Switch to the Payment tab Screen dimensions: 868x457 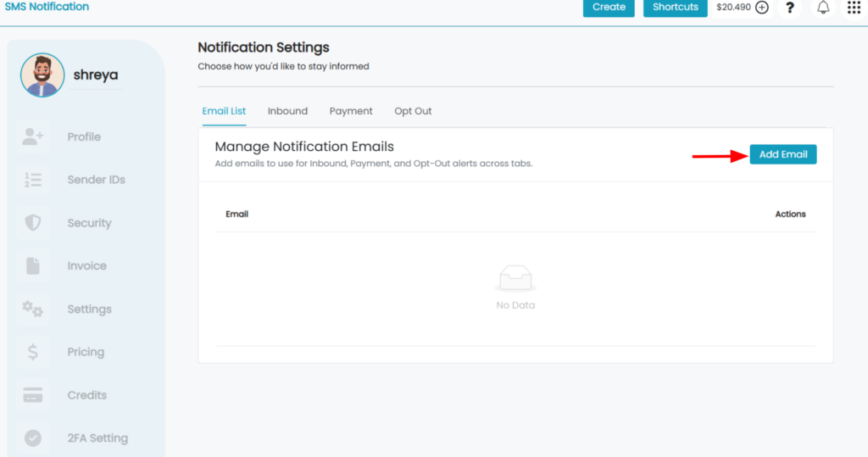coord(351,111)
